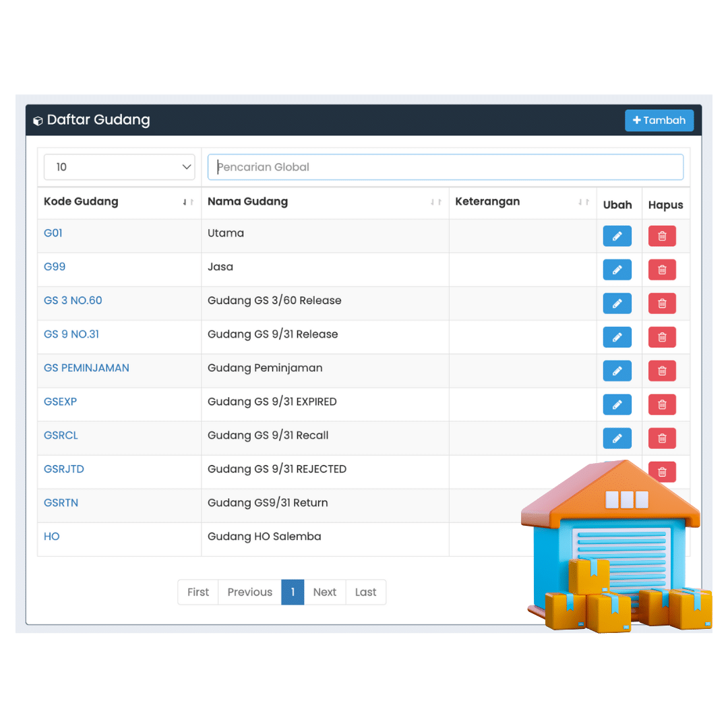Screen dimensions: 728x728
Task: Edit the GS 3 NO.60 warehouse entry
Action: [617, 303]
